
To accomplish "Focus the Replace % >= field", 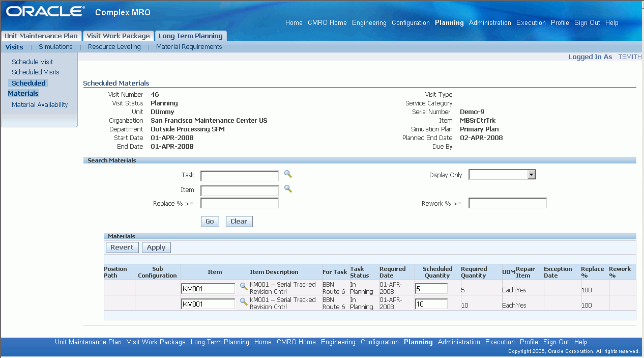I will [240, 203].
